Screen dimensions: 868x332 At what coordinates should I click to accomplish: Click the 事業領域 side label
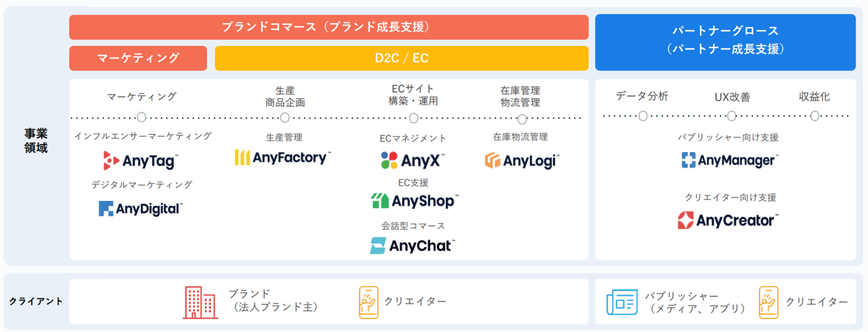pos(33,140)
